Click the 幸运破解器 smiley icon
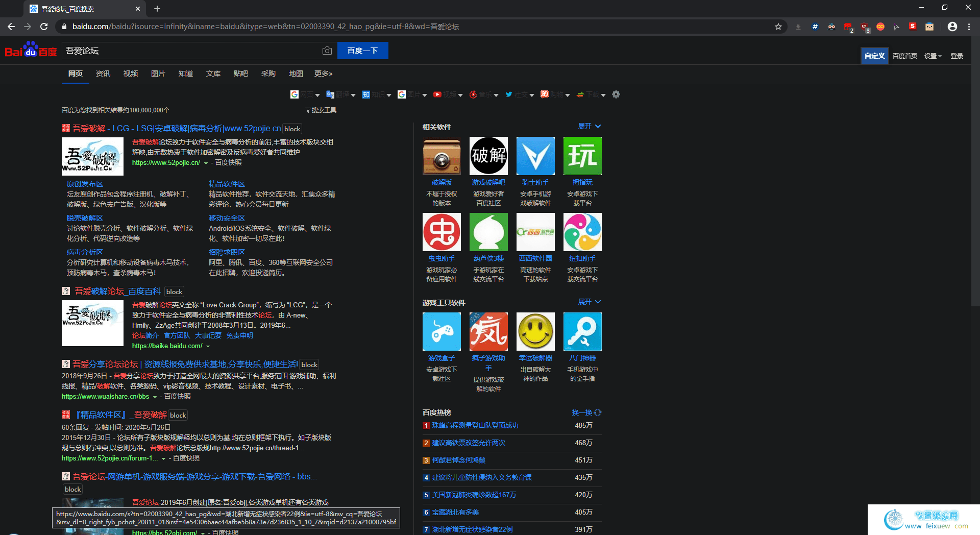980x535 pixels. [535, 331]
